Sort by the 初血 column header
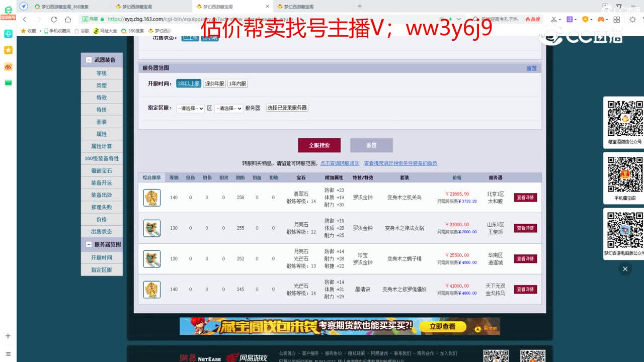 point(257,177)
